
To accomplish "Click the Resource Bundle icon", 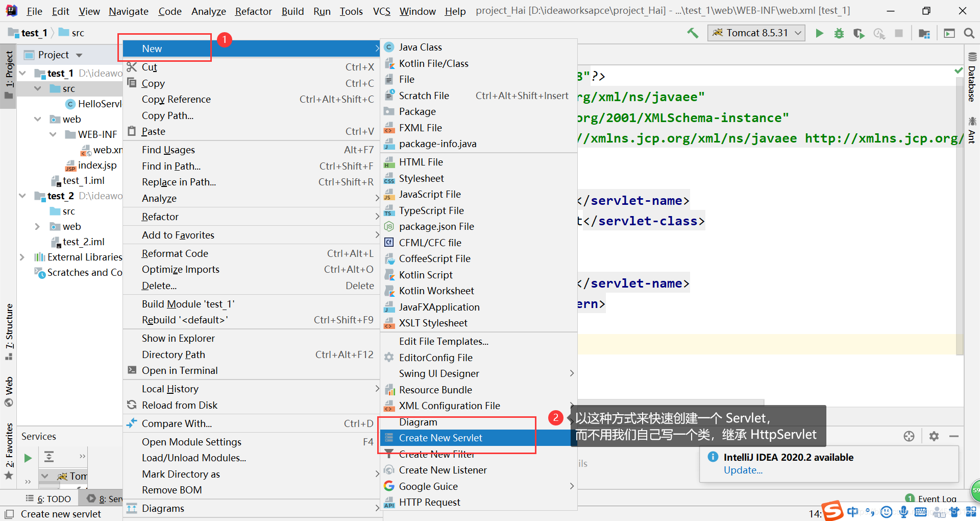I will pyautogui.click(x=389, y=390).
